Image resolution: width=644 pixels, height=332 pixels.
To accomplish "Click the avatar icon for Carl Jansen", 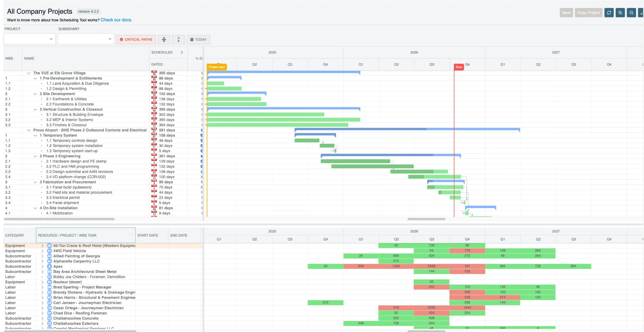I will click(49, 303).
